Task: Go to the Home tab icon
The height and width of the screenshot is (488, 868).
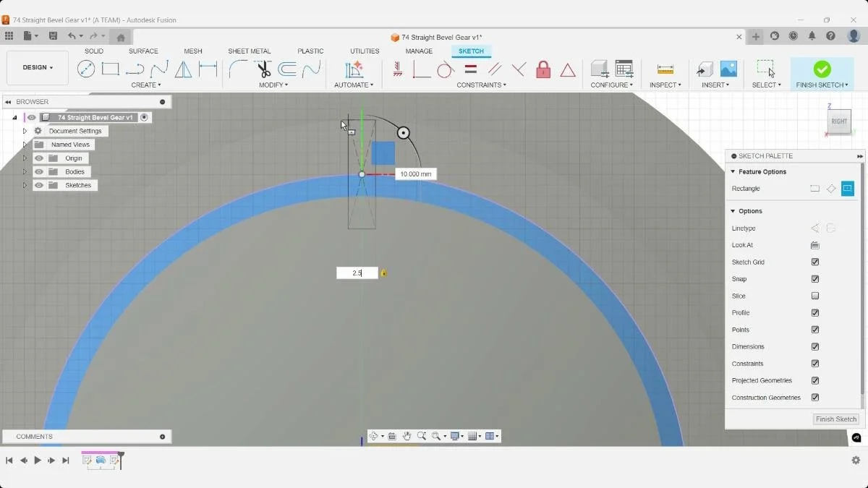Action: 121,37
